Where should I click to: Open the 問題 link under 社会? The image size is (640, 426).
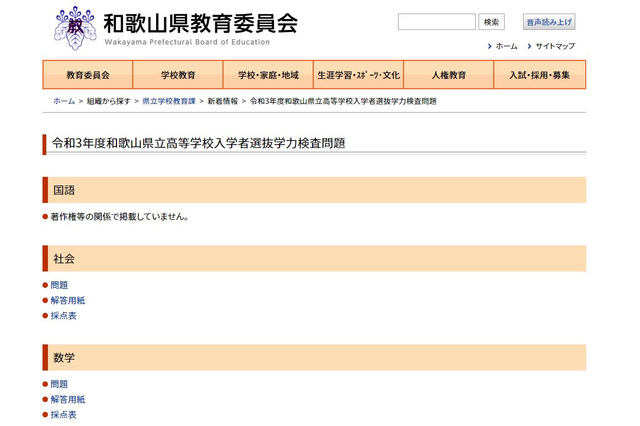[x=59, y=285]
